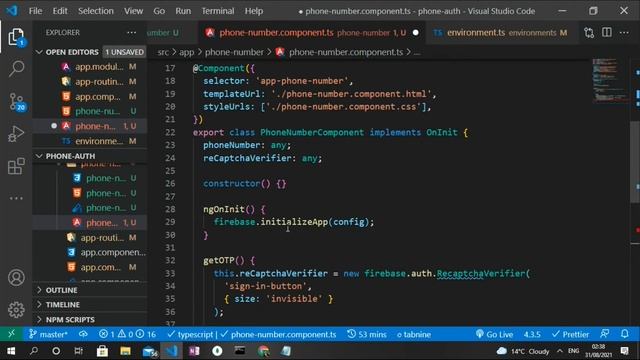Open the Edit menu
The width and height of the screenshot is (640, 360).
coord(60,11)
